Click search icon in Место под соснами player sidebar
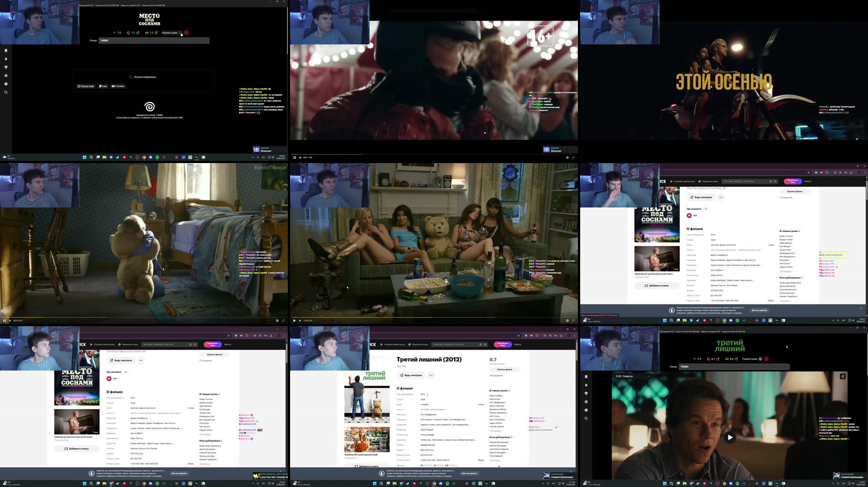The height and width of the screenshot is (487, 868). tap(6, 92)
